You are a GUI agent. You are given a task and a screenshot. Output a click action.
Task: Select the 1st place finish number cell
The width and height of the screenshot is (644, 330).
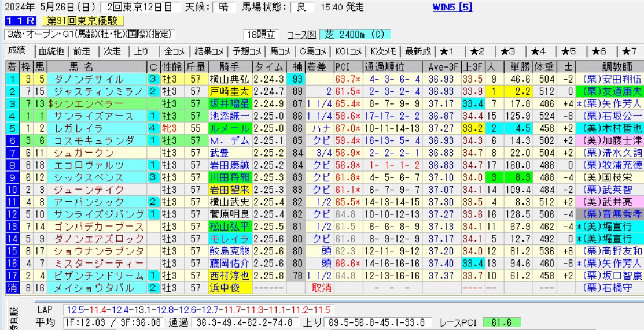12,79
